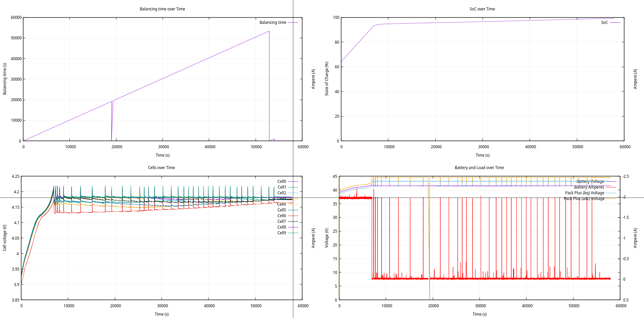Click the 3.85 tick on cell voltage axis

pyautogui.click(x=15, y=300)
